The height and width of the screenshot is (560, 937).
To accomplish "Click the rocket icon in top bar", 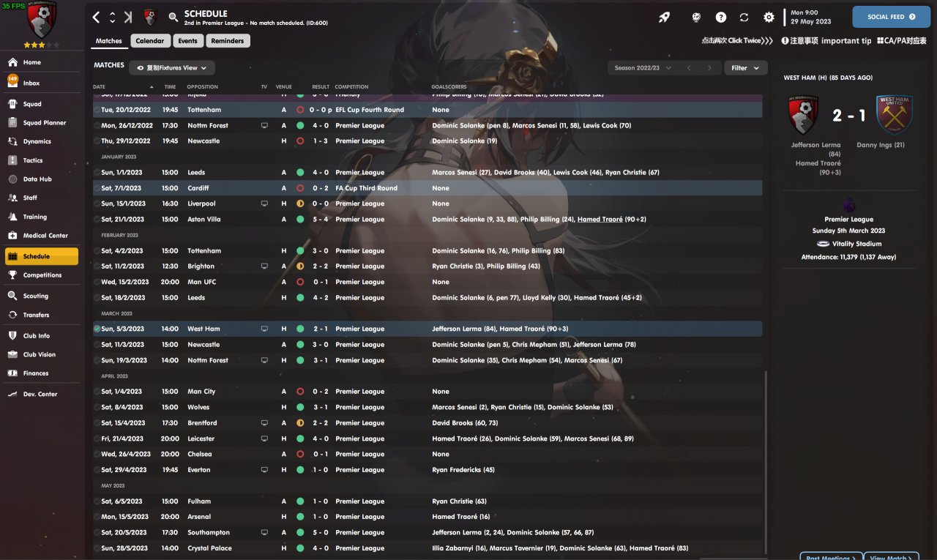I will pos(664,17).
